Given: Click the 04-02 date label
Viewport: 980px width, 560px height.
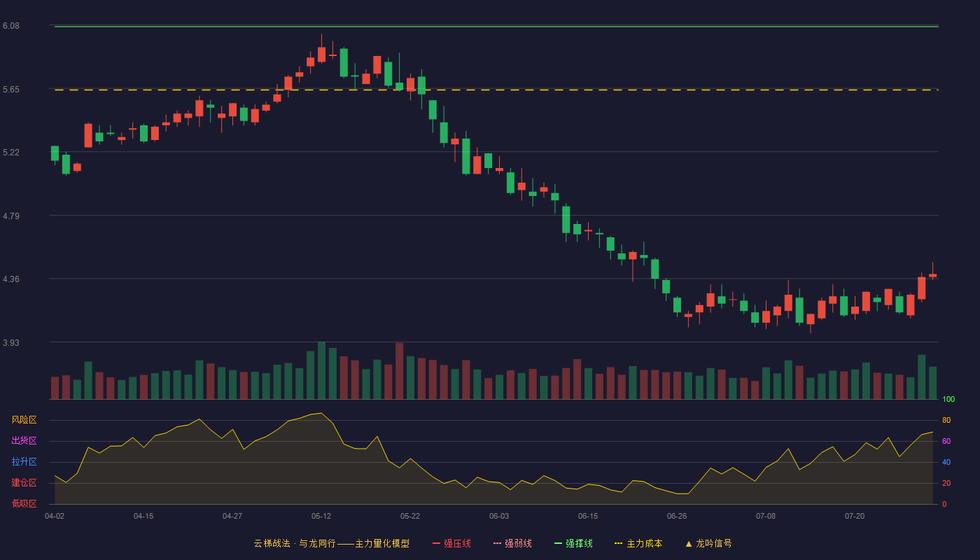Looking at the screenshot, I should (x=55, y=516).
